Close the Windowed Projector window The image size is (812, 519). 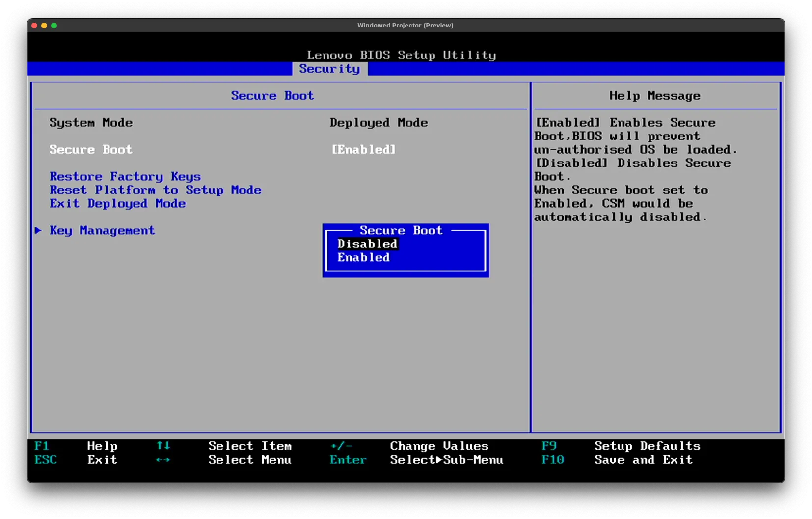coord(34,26)
